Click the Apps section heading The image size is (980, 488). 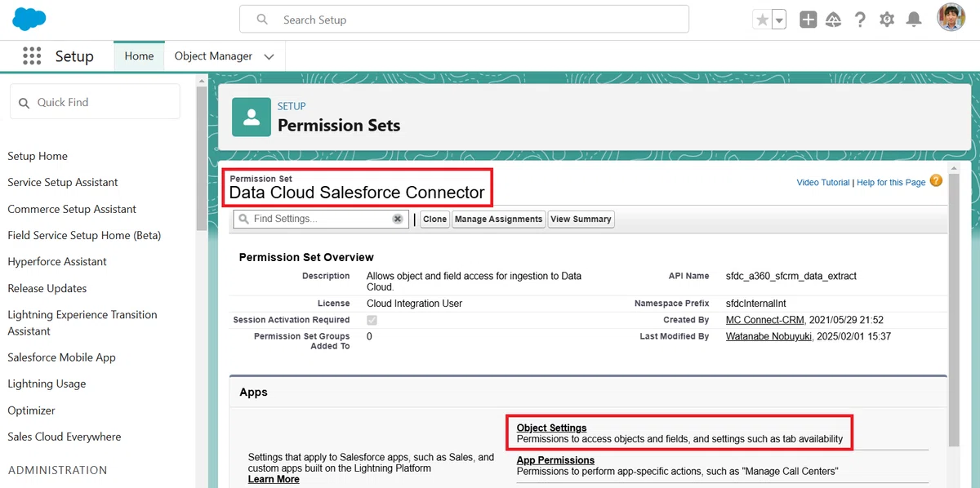[x=253, y=393]
